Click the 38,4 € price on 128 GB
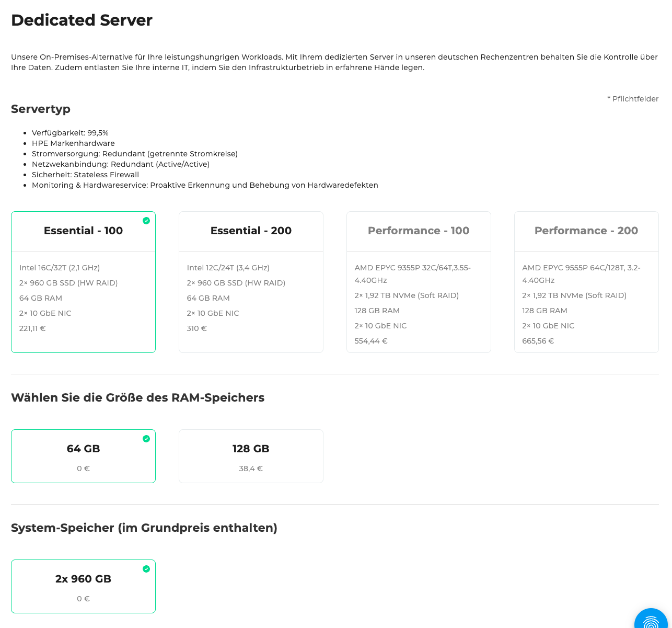Screen dimensions: 672x628 [251, 469]
